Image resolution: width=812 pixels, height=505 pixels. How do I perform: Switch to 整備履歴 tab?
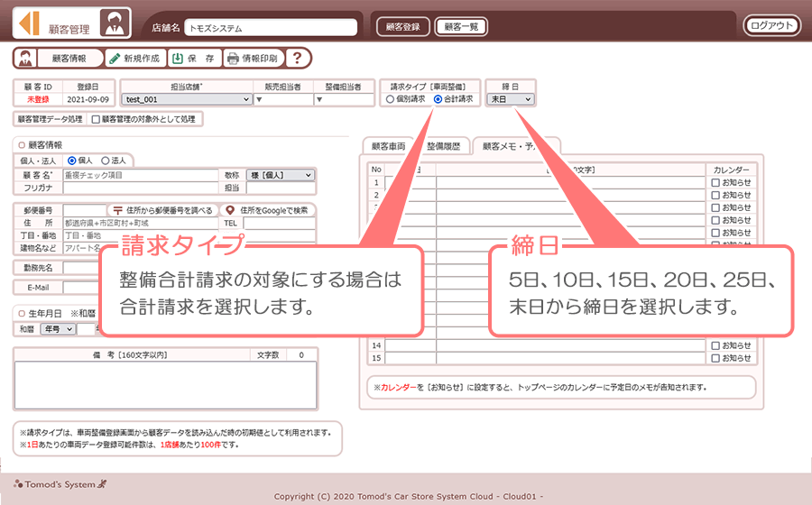click(444, 146)
